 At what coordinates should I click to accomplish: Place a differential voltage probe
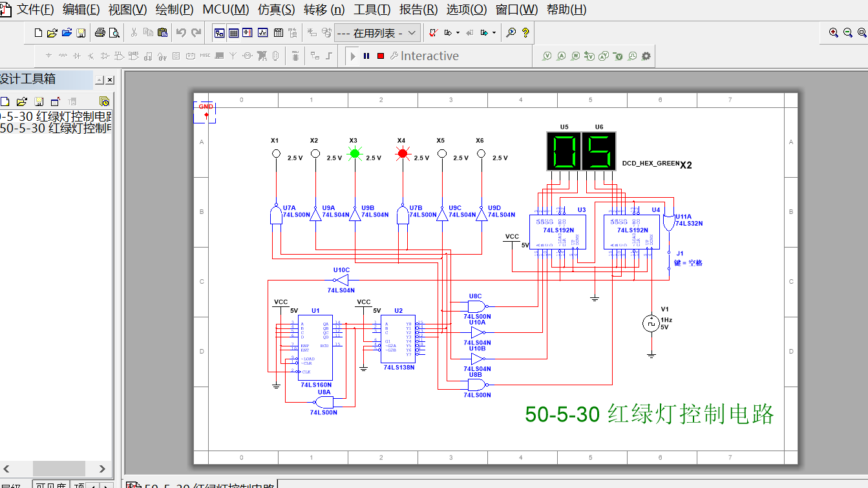(x=590, y=56)
